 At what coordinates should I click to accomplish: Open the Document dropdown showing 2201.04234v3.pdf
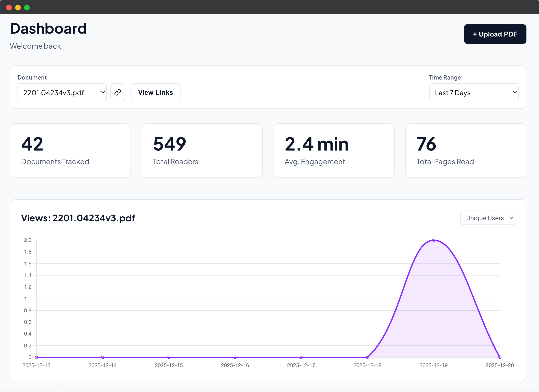(x=62, y=92)
